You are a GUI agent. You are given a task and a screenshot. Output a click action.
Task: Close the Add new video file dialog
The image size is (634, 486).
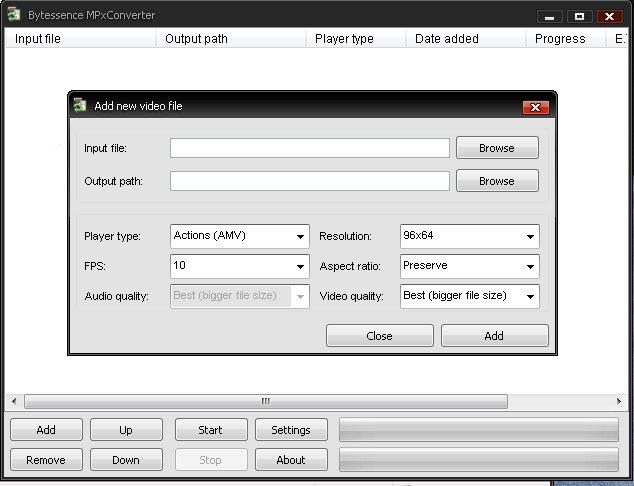tap(535, 107)
